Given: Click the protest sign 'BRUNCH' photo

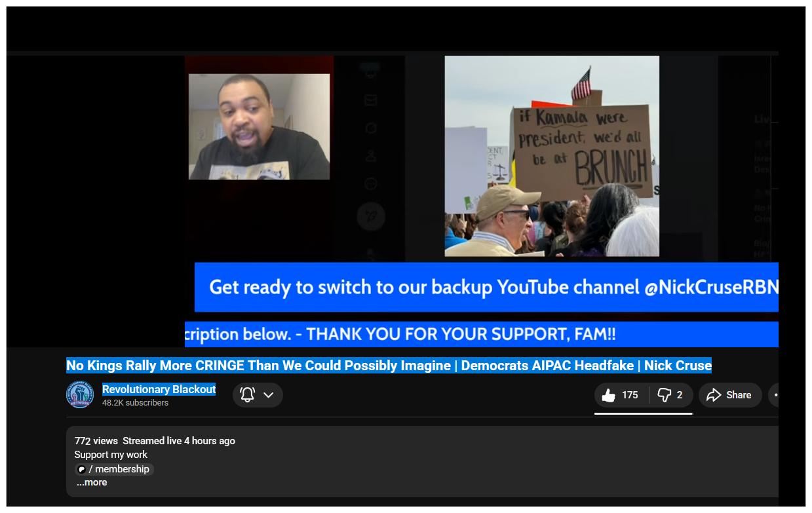Looking at the screenshot, I should point(552,156).
